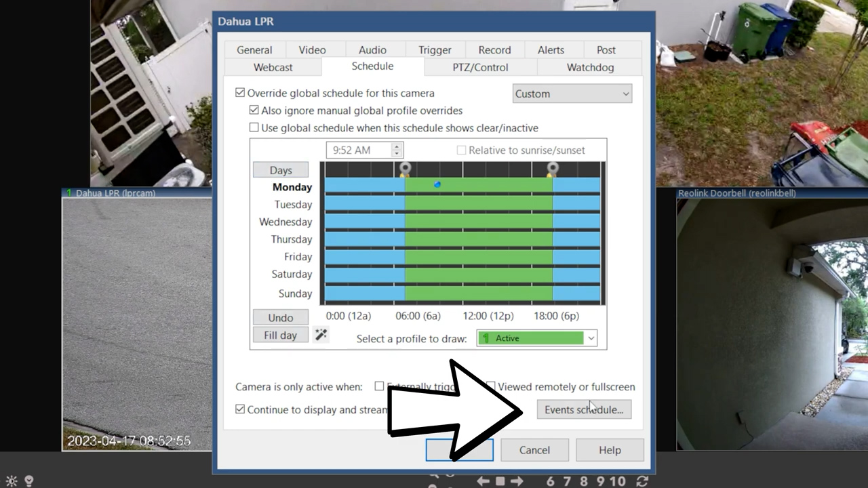
Task: Click the right arrow icon in bottom bar
Action: [517, 481]
